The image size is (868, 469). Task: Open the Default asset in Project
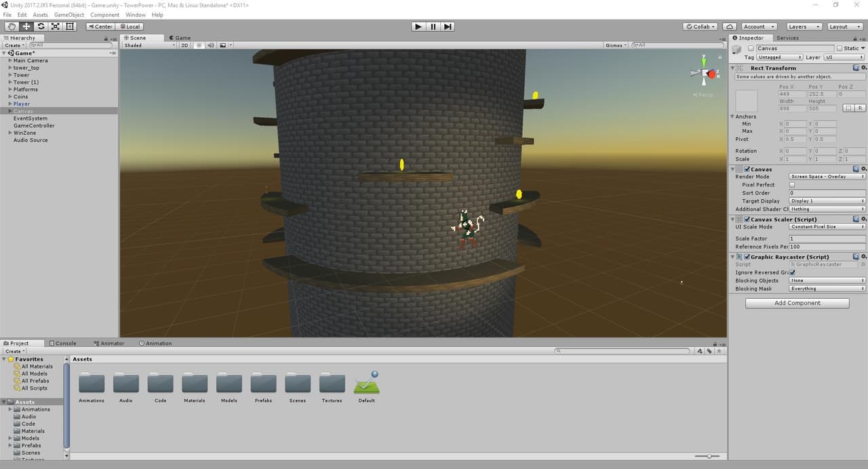point(367,386)
